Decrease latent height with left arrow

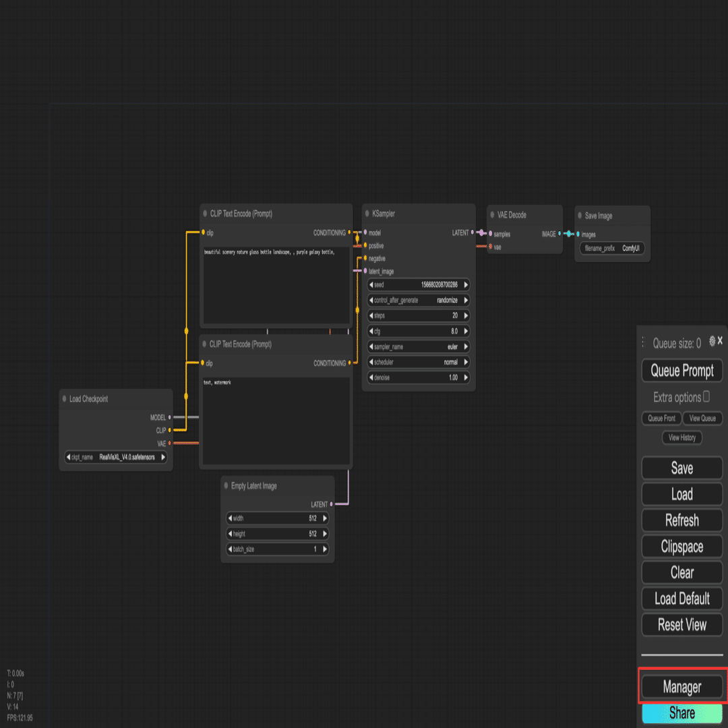(x=230, y=534)
